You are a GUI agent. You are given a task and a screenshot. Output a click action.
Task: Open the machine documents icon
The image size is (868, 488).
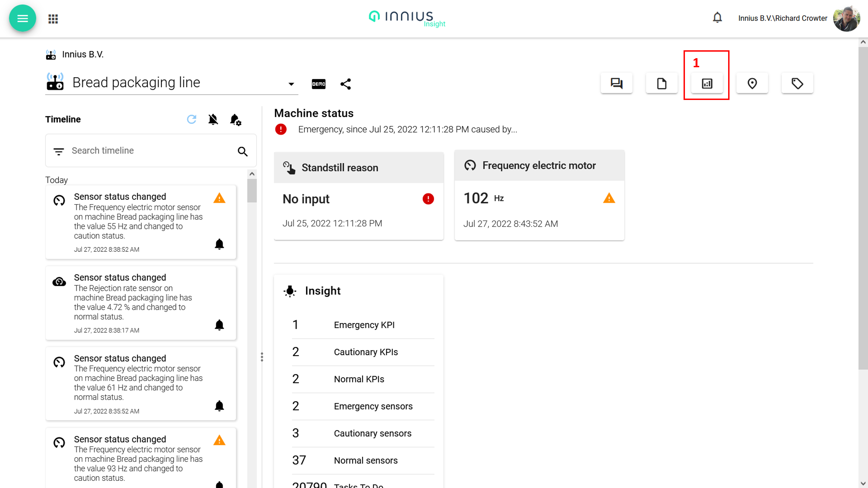click(661, 83)
